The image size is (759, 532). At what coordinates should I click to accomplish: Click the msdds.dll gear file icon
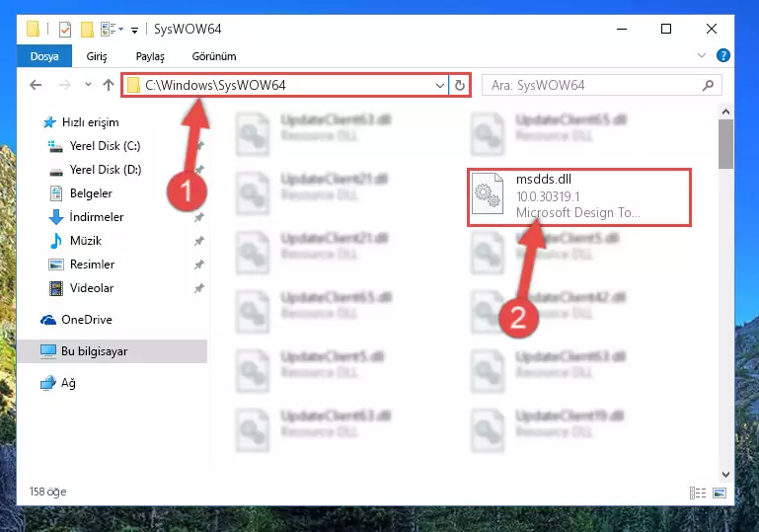(488, 193)
